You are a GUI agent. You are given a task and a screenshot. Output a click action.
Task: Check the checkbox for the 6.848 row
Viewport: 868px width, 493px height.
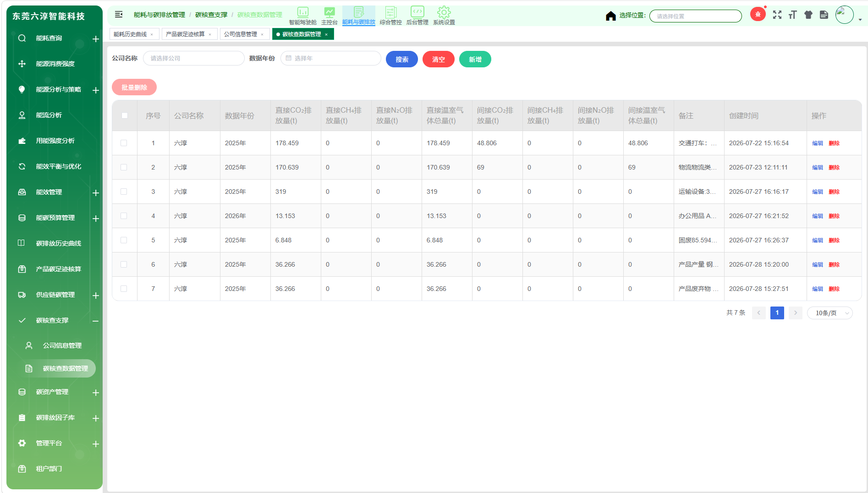124,240
